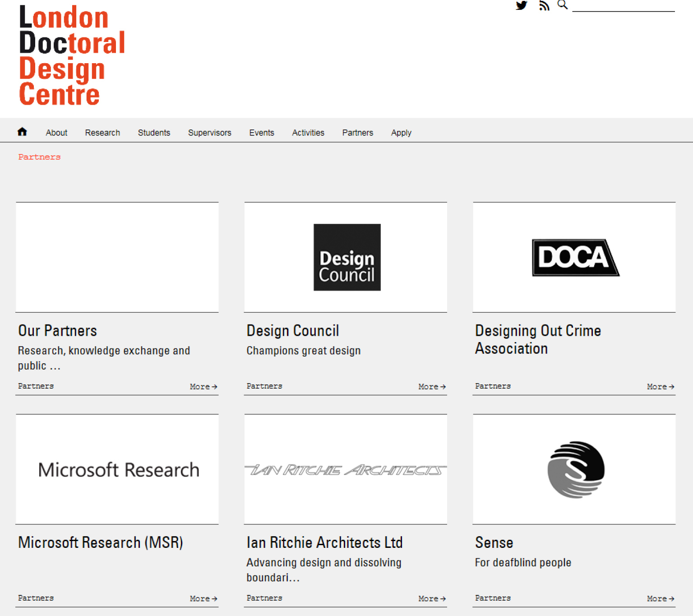This screenshot has height=616, width=693.
Task: Click the London Doctoral Design Centre logo
Action: 72,56
